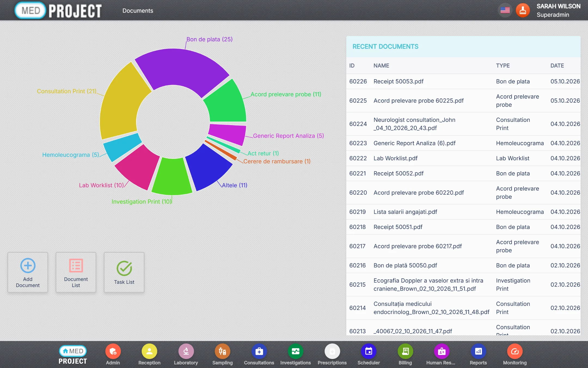This screenshot has height=368, width=588.
Task: Click the pink Lab Worklist chart slice
Action: (x=139, y=168)
